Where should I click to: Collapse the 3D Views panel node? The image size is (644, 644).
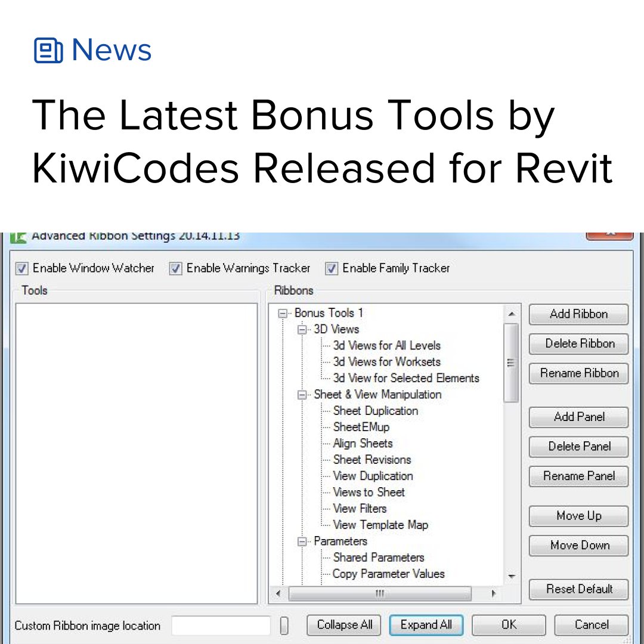pyautogui.click(x=302, y=329)
